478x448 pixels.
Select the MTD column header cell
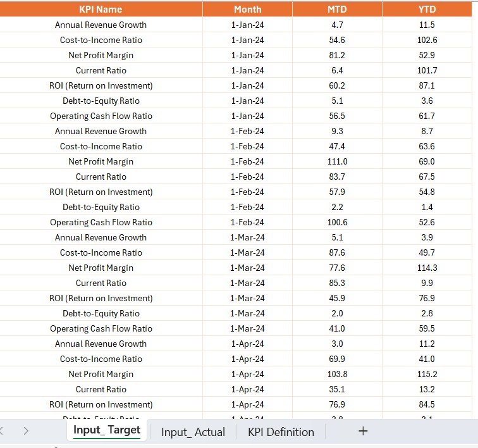[337, 9]
